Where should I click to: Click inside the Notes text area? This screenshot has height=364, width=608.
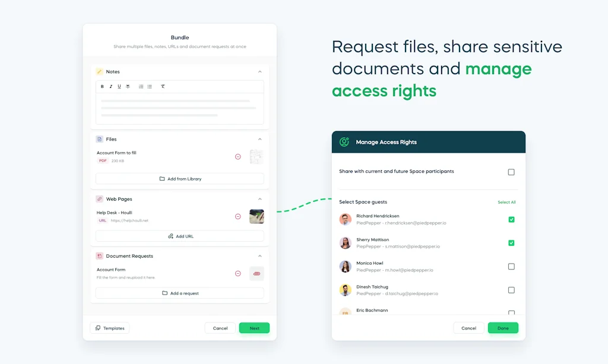pos(179,108)
